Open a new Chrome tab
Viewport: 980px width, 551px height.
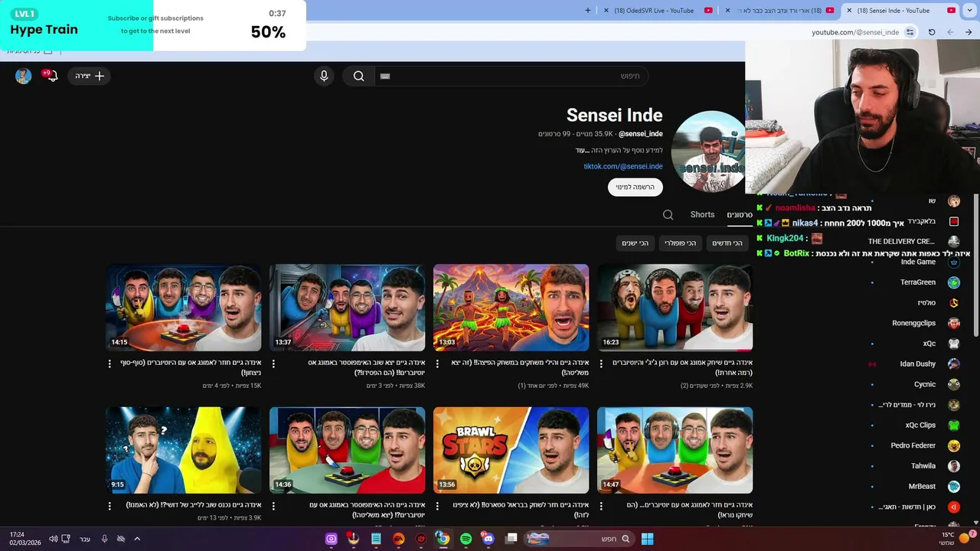(588, 10)
